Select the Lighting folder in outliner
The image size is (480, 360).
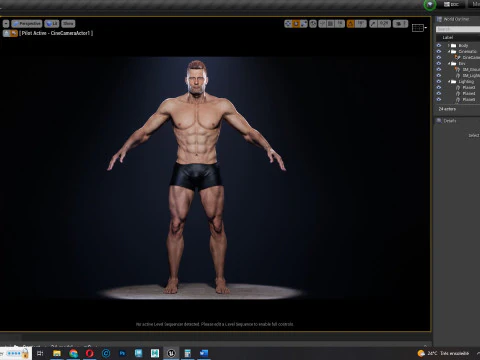pyautogui.click(x=466, y=81)
